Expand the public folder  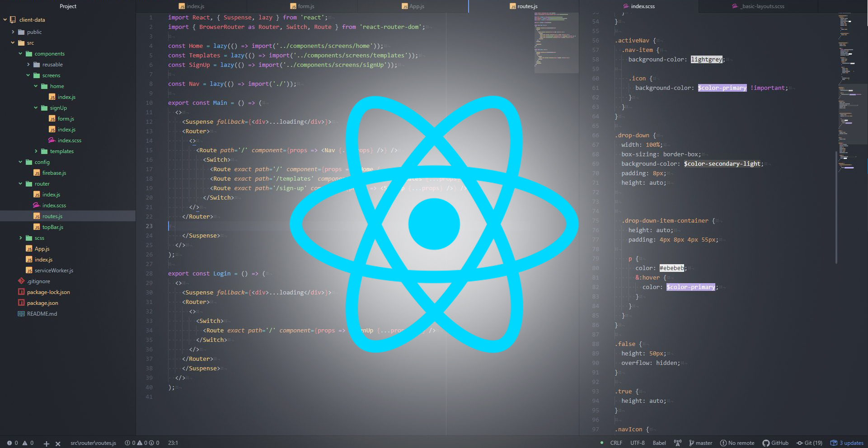click(13, 32)
